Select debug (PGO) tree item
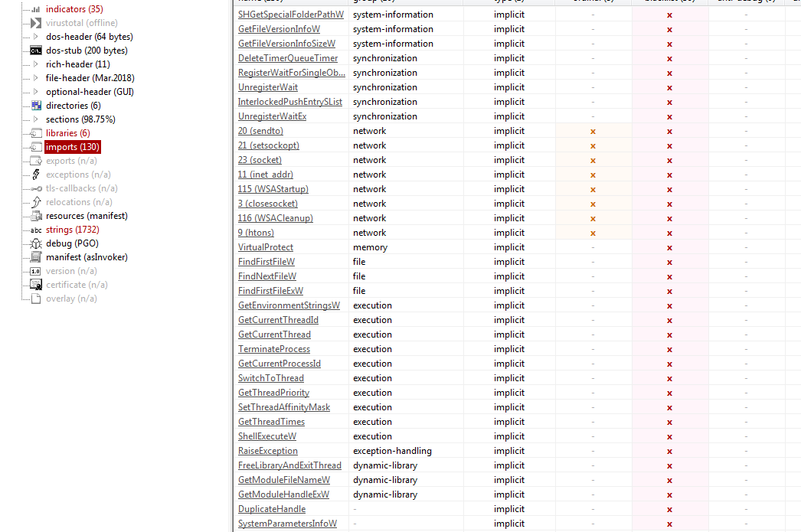The height and width of the screenshot is (532, 801). click(x=72, y=243)
